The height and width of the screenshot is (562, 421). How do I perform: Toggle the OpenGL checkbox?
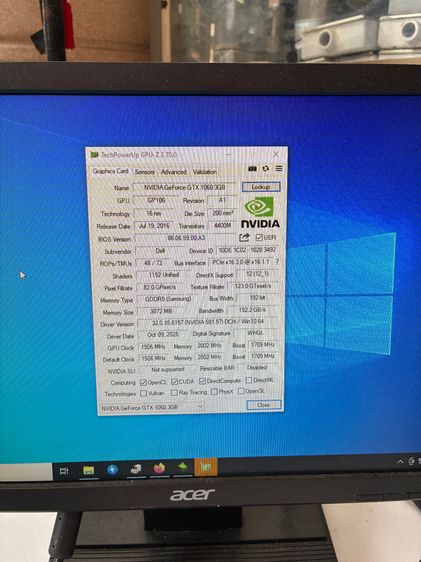[241, 391]
